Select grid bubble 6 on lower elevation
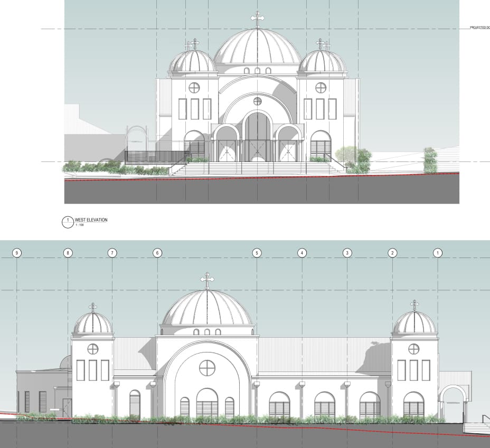The image size is (490, 448). pos(157,253)
